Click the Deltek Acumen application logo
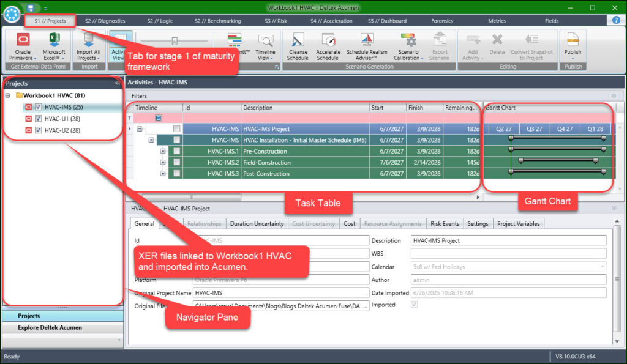This screenshot has width=627, height=364. pos(12,14)
